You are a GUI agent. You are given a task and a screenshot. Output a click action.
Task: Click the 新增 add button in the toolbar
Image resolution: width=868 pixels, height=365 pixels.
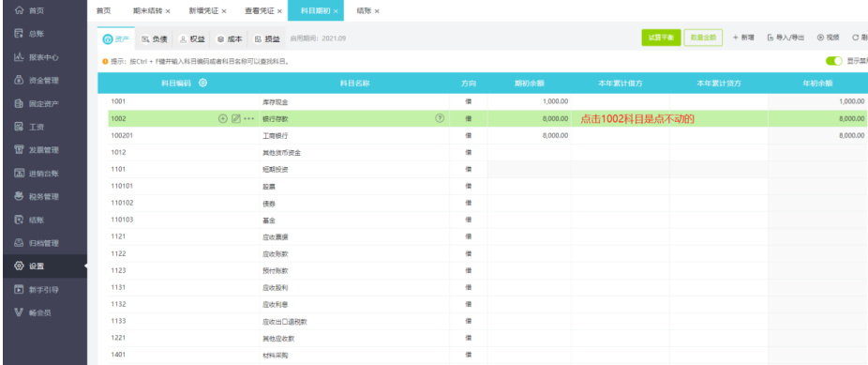click(743, 38)
